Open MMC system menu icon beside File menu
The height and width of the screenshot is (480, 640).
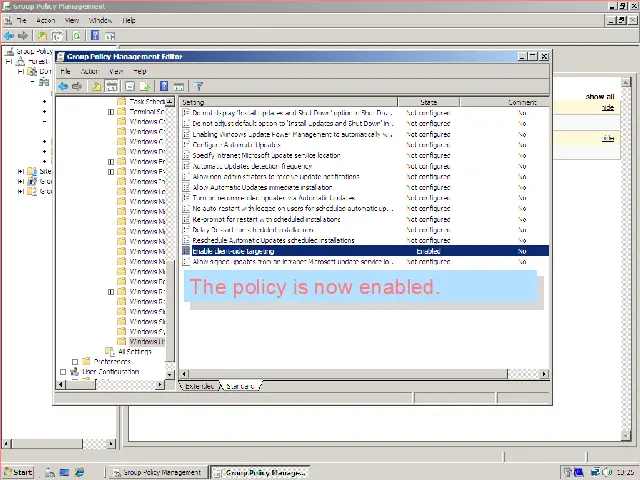click(8, 20)
